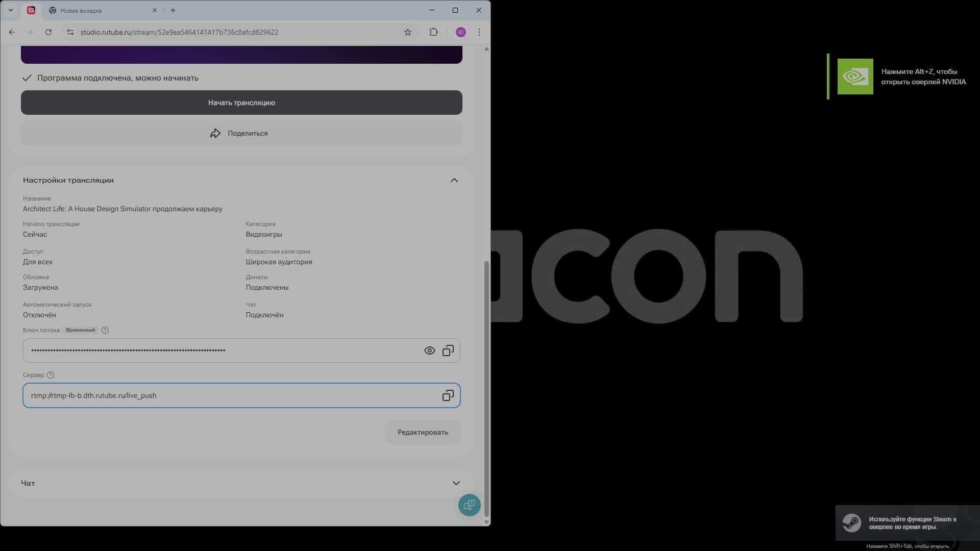This screenshot has height=551, width=980.
Task: Click the Начать трансляцию button
Action: [241, 103]
